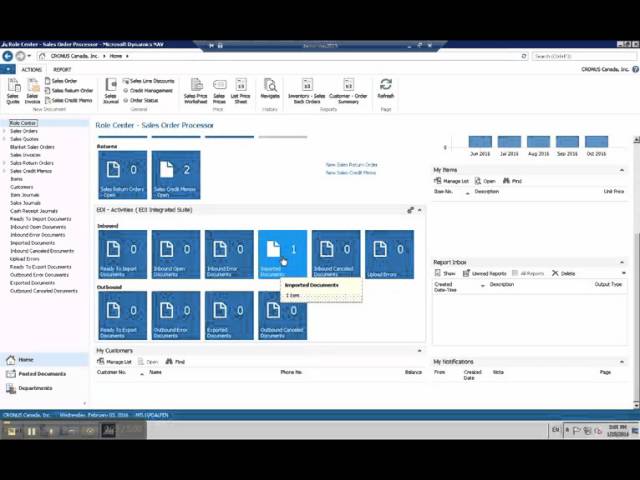Open the Outbound Canceled Documents tile
Image resolution: width=640 pixels, height=480 pixels.
pyautogui.click(x=282, y=316)
